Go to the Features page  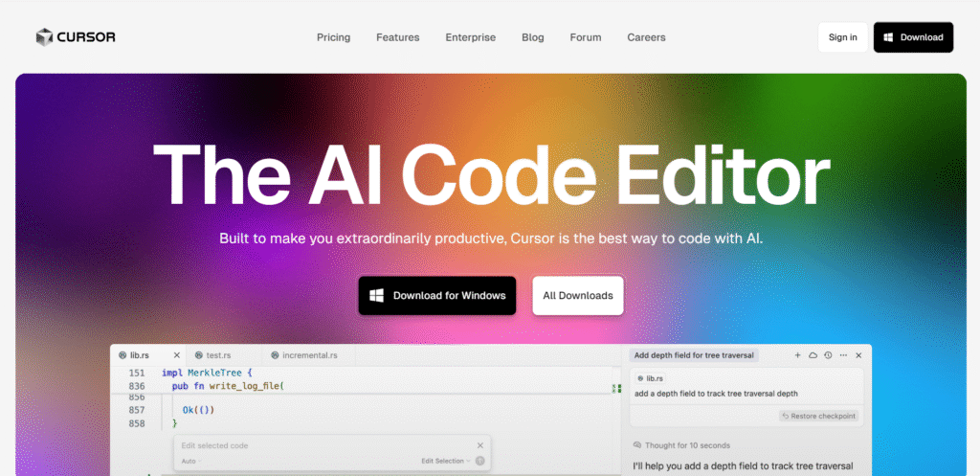point(397,37)
